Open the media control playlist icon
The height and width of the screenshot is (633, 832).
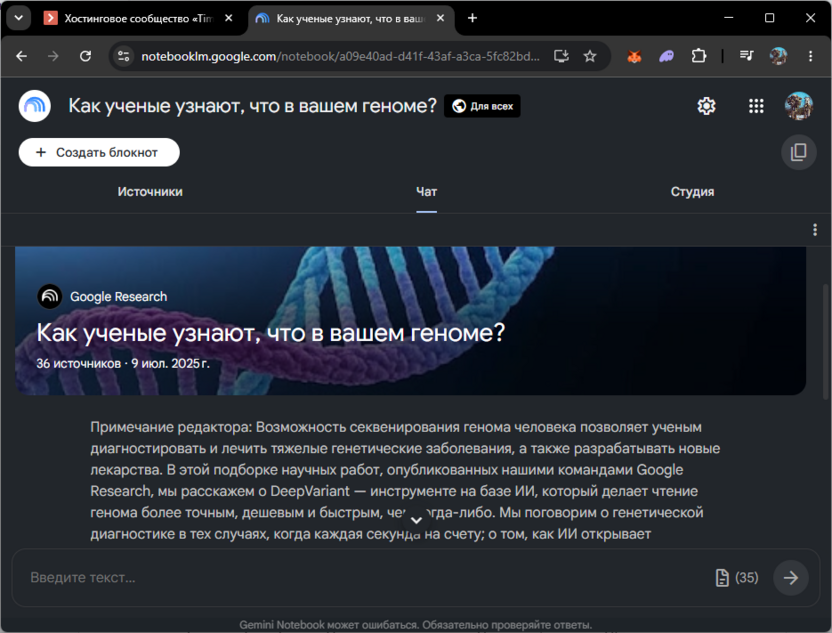(x=747, y=56)
